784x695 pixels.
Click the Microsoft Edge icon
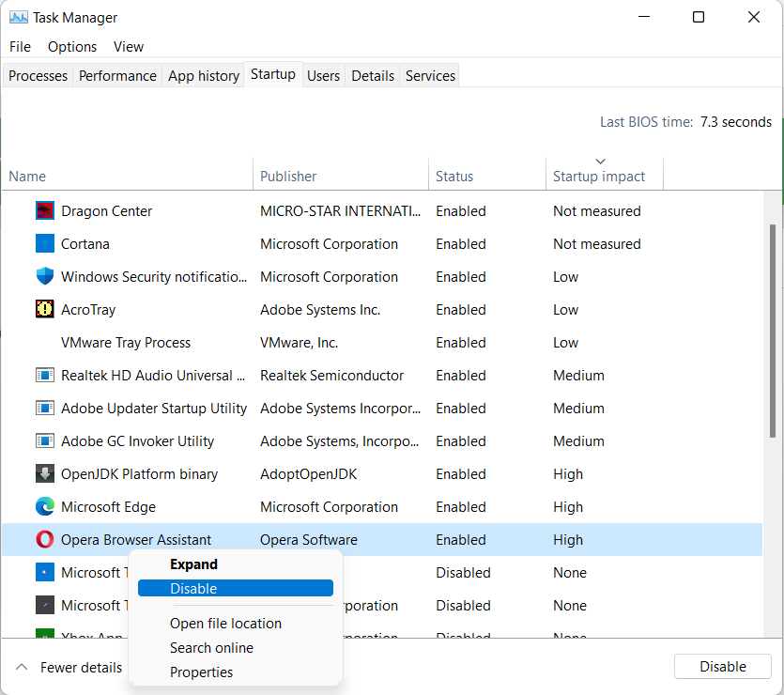[45, 506]
